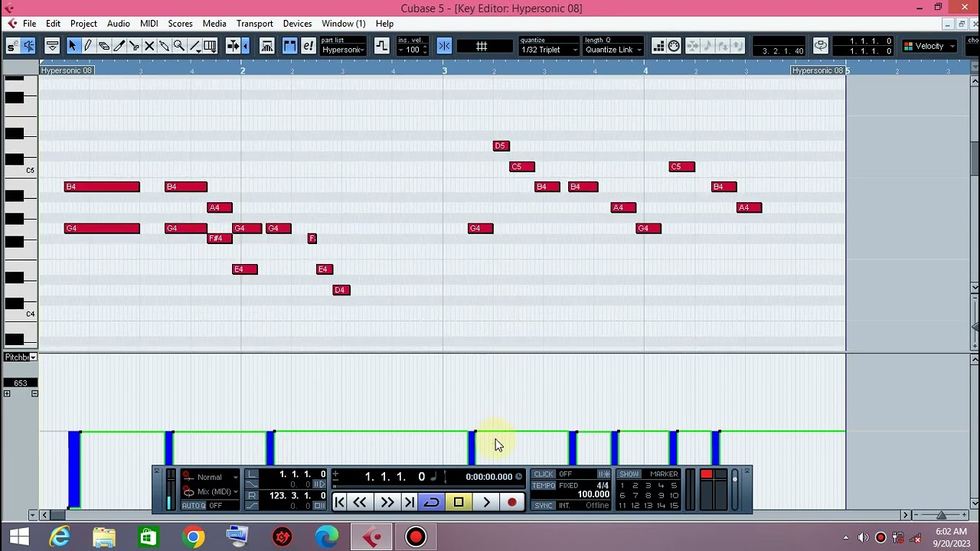The width and height of the screenshot is (980, 551).
Task: Open the Project menu
Action: (83, 24)
